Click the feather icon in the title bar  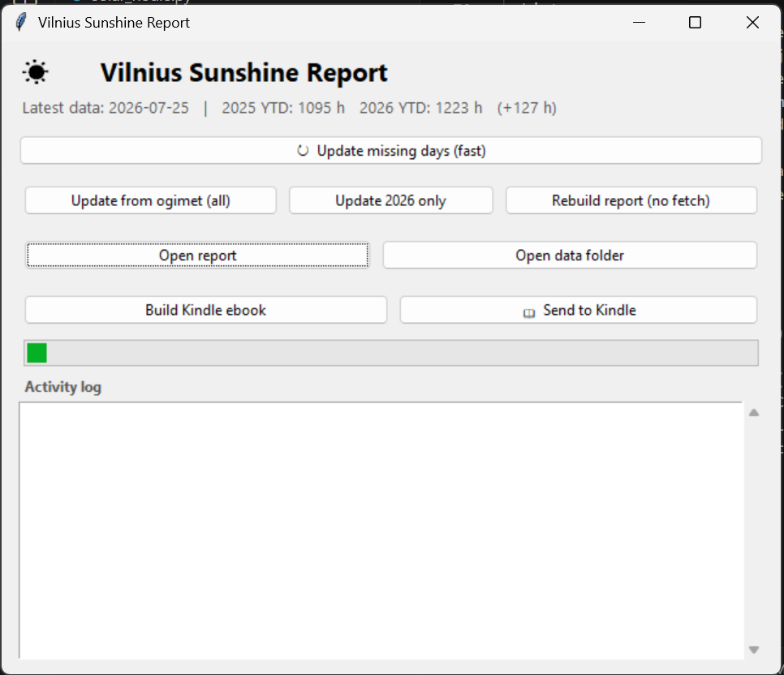[20, 23]
